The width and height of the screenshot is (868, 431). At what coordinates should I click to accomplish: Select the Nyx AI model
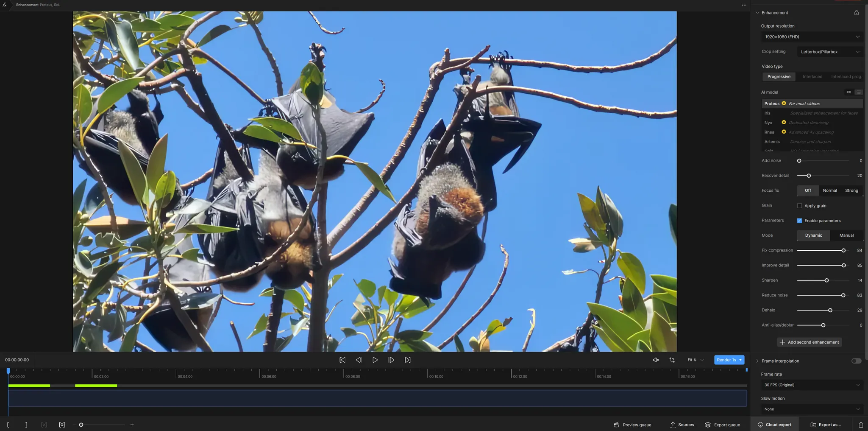tap(812, 123)
